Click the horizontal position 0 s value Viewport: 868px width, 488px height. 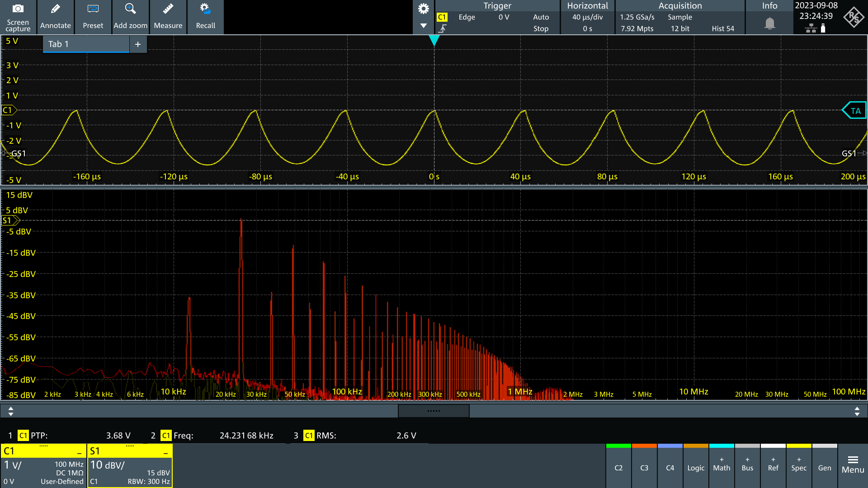(x=587, y=28)
